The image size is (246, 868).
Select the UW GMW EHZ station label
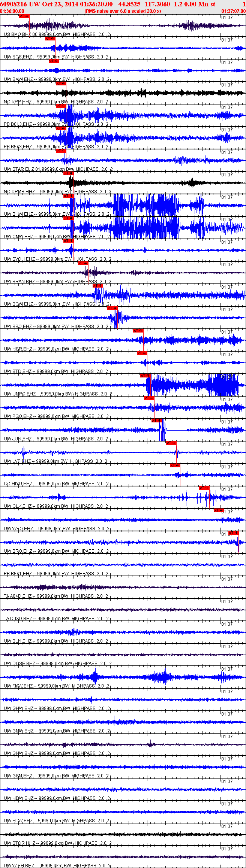pos(57,731)
